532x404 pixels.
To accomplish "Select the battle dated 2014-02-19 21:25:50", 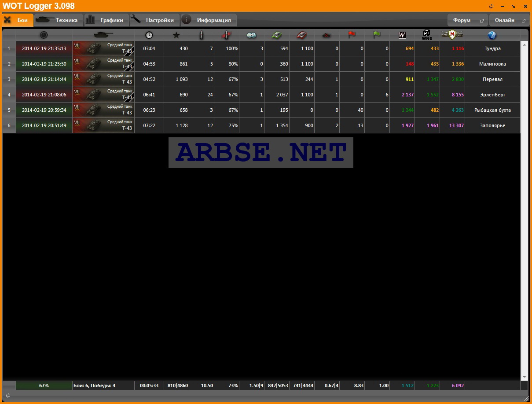I will (x=44, y=64).
